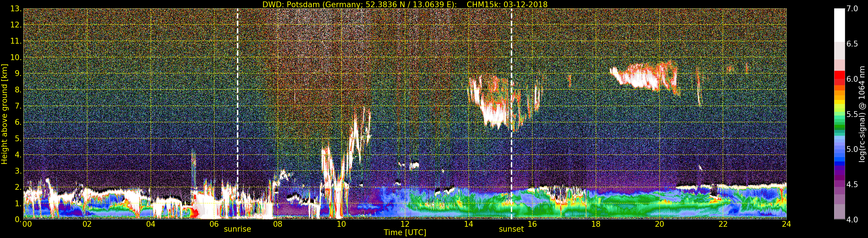This screenshot has width=868, height=238.
Task: Click the white dashed sunrise marker line
Action: tap(237, 114)
